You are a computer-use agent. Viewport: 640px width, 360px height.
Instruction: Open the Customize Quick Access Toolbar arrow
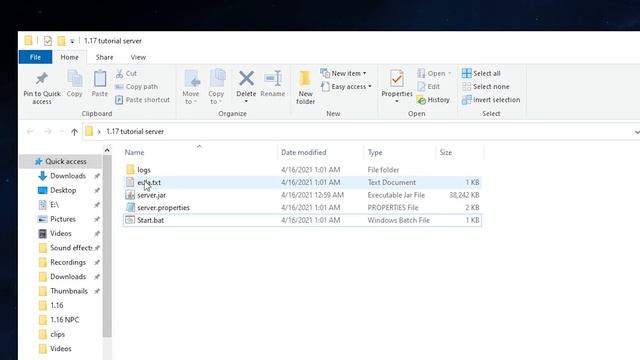click(72, 41)
